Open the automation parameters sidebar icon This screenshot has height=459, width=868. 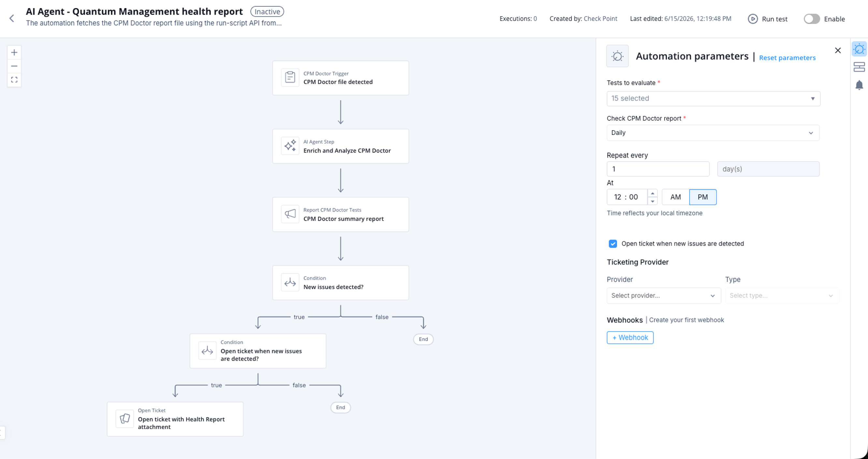pos(859,49)
